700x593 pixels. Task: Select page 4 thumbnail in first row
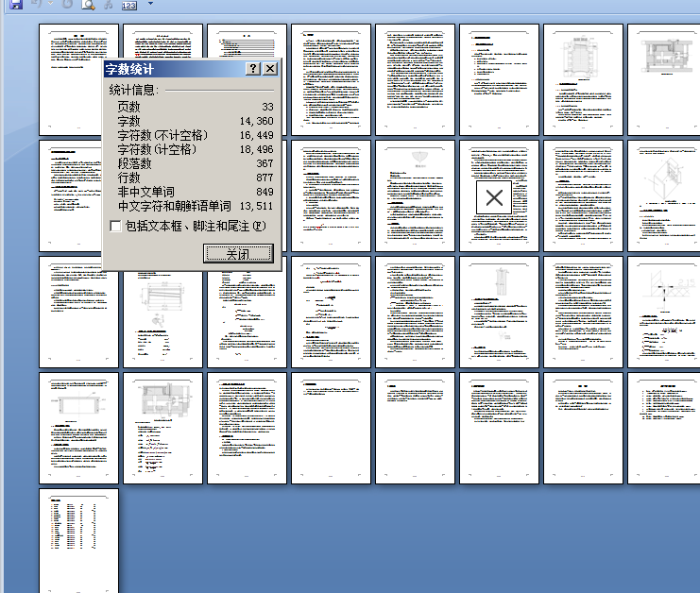coord(331,80)
